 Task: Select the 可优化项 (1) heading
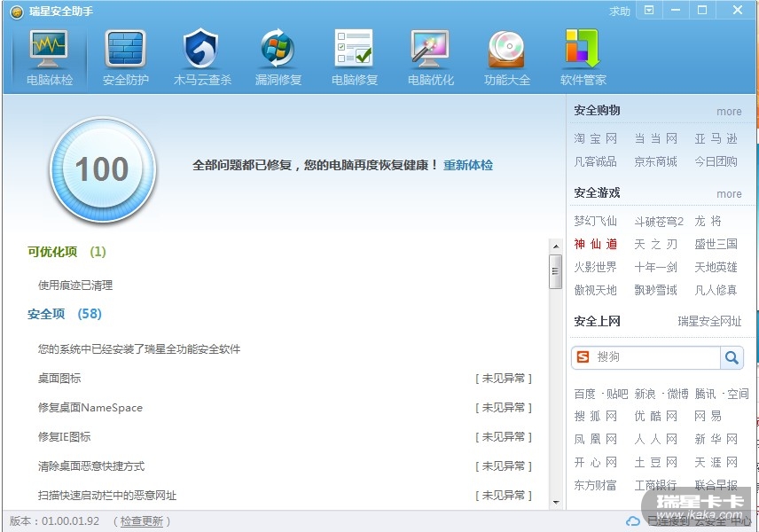click(x=67, y=252)
